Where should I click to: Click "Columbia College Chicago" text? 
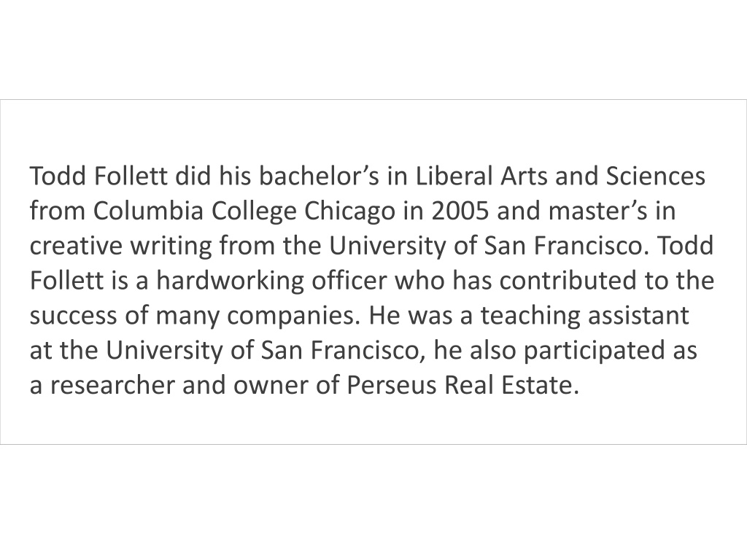[244, 211]
